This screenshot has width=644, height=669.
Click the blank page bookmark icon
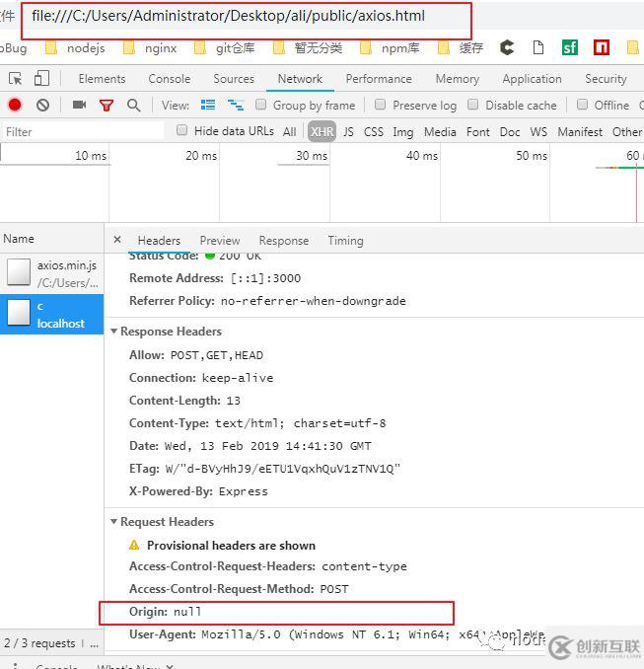538,47
